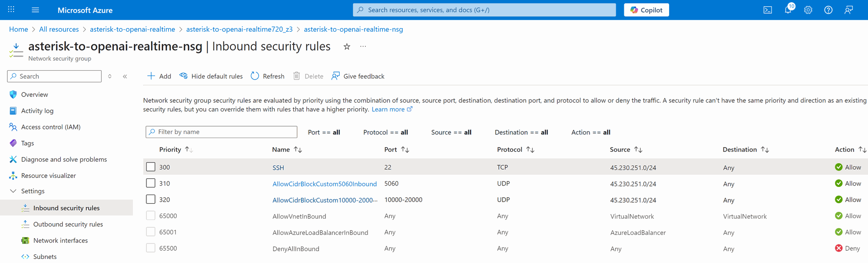Viewport: 868px width, 263px height.
Task: Open the Azure portal hamburger menu
Action: point(35,10)
